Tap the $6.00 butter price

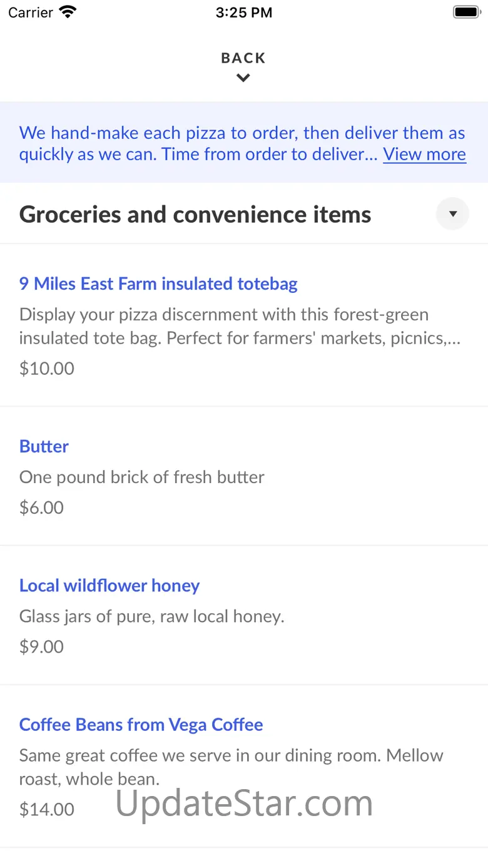41,507
